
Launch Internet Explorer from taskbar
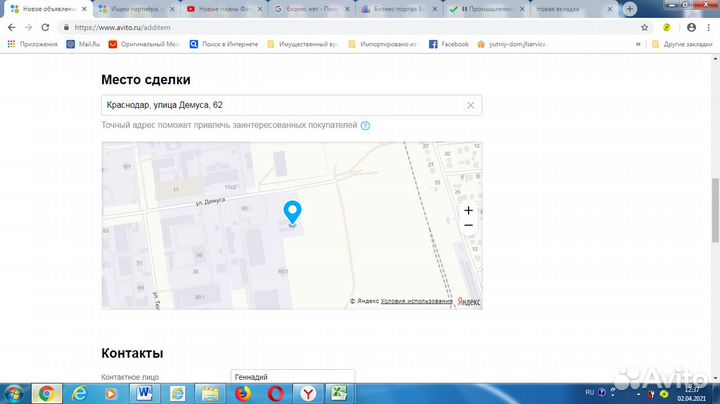pyautogui.click(x=79, y=393)
